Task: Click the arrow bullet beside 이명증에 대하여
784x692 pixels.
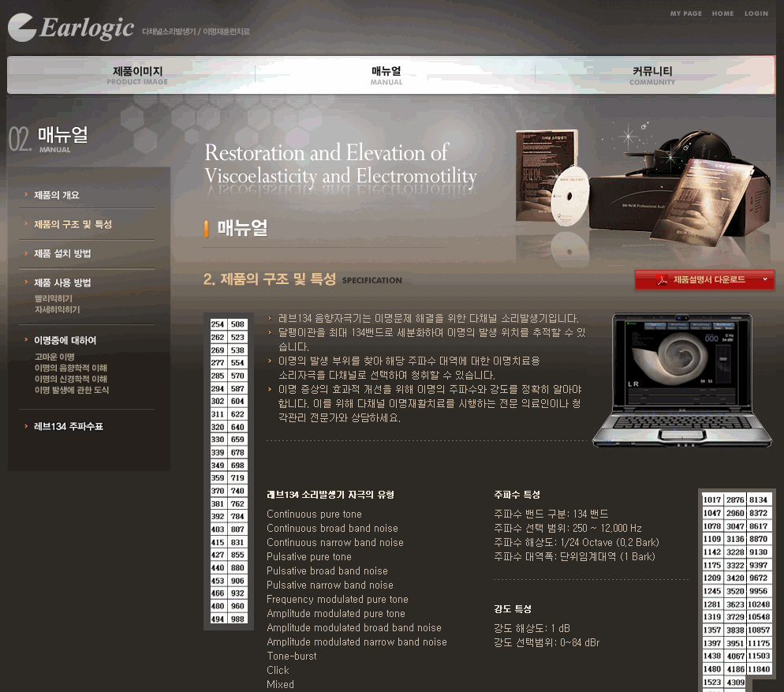Action: 26,340
